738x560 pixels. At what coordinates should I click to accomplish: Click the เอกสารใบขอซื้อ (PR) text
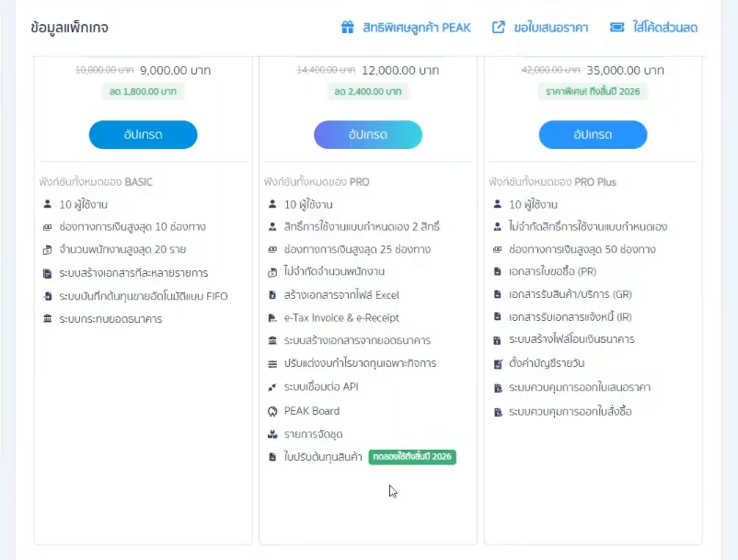click(x=552, y=271)
